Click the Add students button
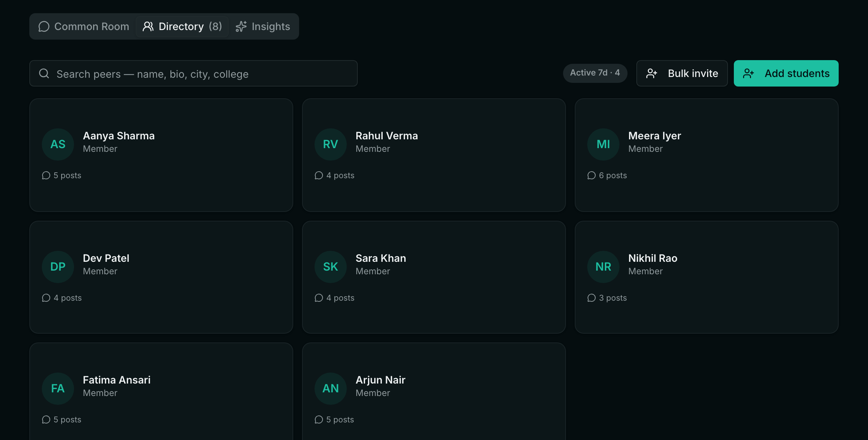 786,73
